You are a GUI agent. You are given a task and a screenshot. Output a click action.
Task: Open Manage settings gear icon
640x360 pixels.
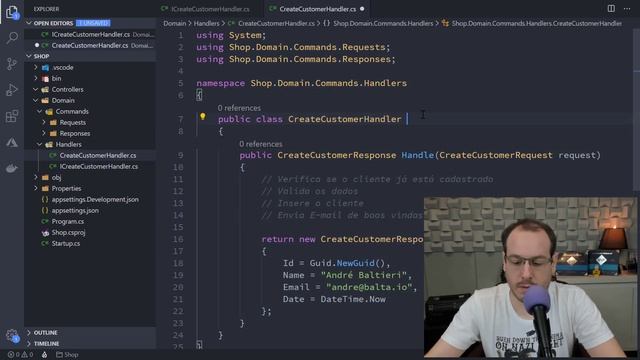(12, 336)
